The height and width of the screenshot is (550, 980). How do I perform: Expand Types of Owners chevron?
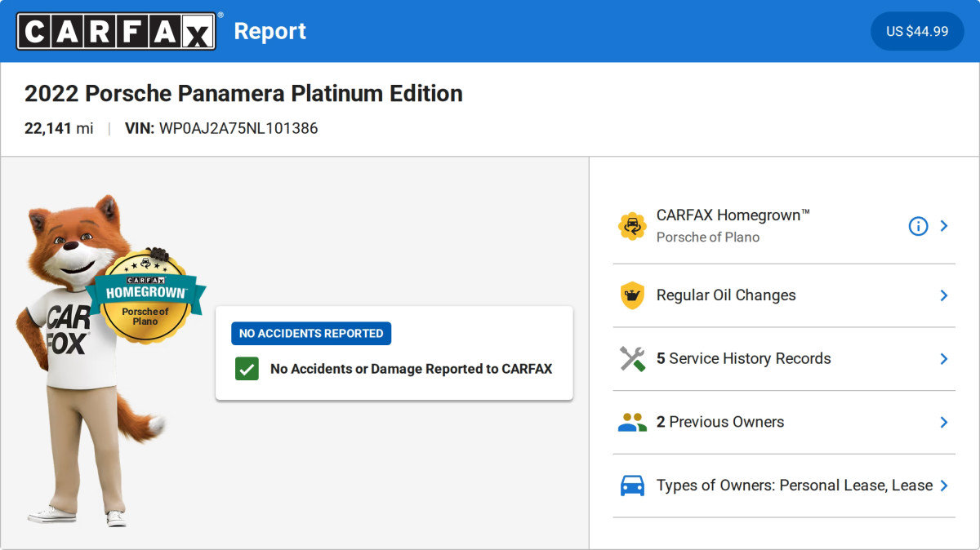[x=943, y=486]
